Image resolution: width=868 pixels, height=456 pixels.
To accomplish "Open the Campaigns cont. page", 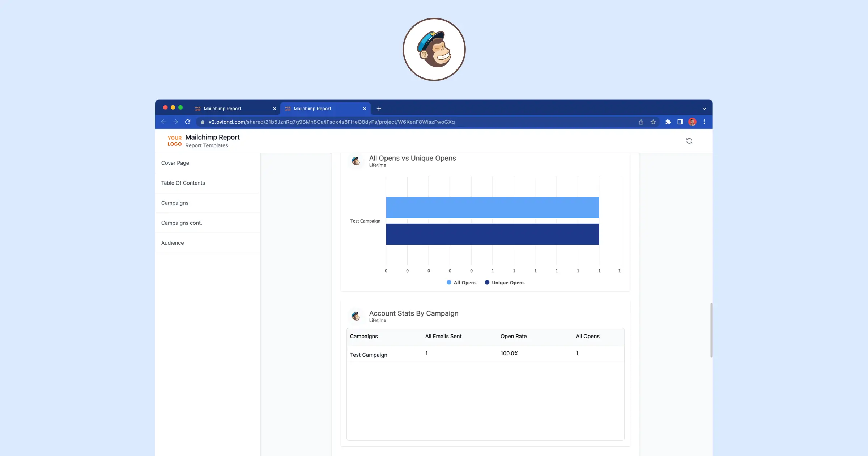I will [x=208, y=223].
